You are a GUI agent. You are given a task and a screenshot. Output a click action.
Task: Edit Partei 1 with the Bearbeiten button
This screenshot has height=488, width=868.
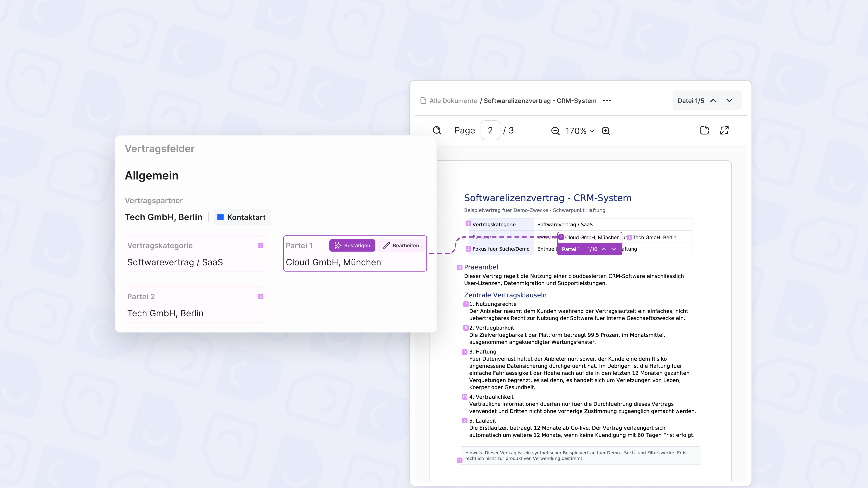(x=401, y=246)
